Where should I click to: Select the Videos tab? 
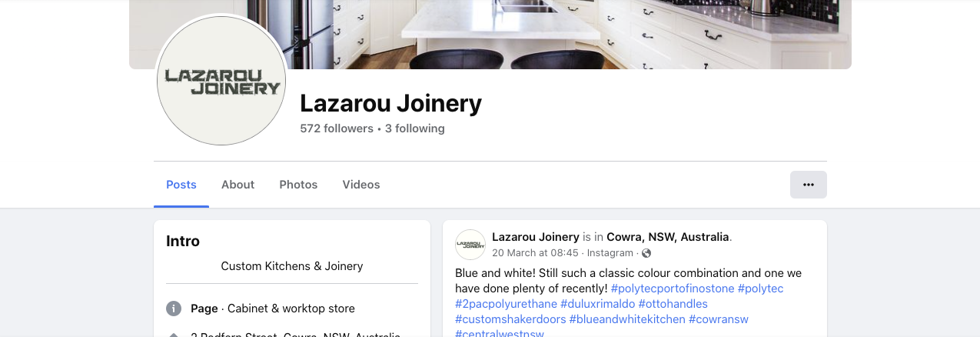(361, 185)
